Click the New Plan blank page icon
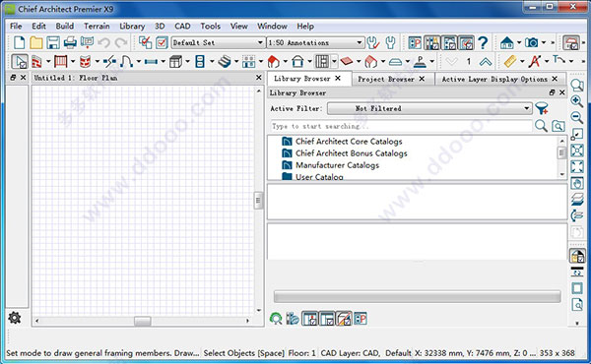The height and width of the screenshot is (364, 591). click(19, 43)
